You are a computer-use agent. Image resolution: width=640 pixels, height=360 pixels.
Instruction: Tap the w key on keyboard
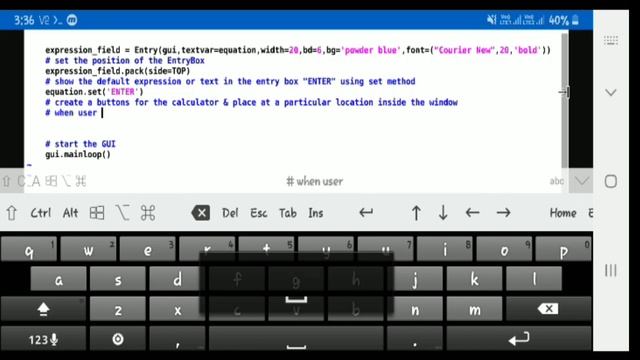tap(88, 249)
